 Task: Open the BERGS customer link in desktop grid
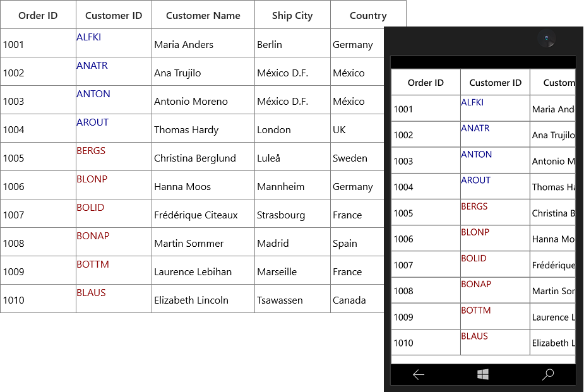tap(91, 151)
